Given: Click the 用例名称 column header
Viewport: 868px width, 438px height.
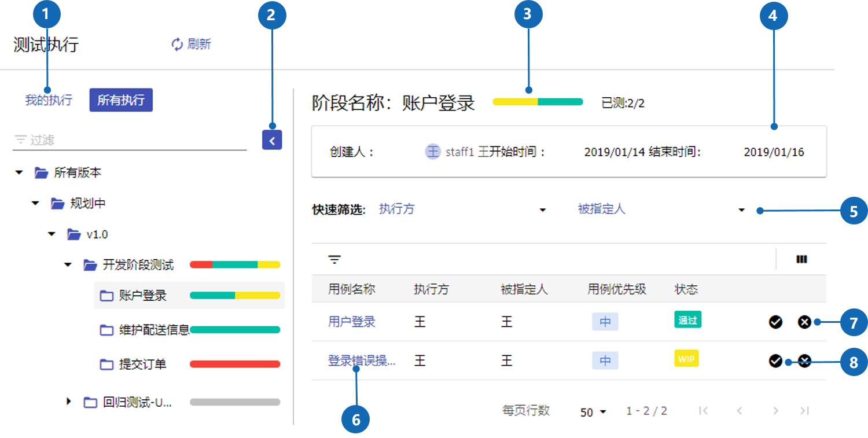Looking at the screenshot, I should [352, 289].
